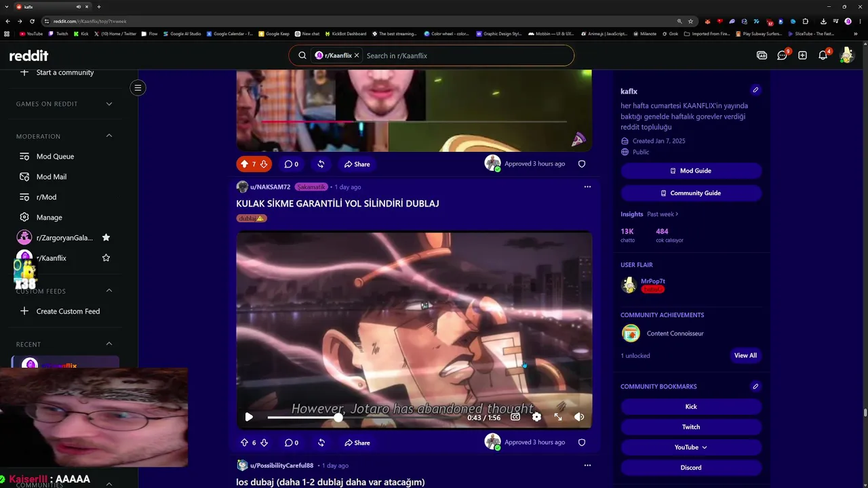Collapse the Recent section
This screenshot has width=868, height=488.
tap(109, 344)
